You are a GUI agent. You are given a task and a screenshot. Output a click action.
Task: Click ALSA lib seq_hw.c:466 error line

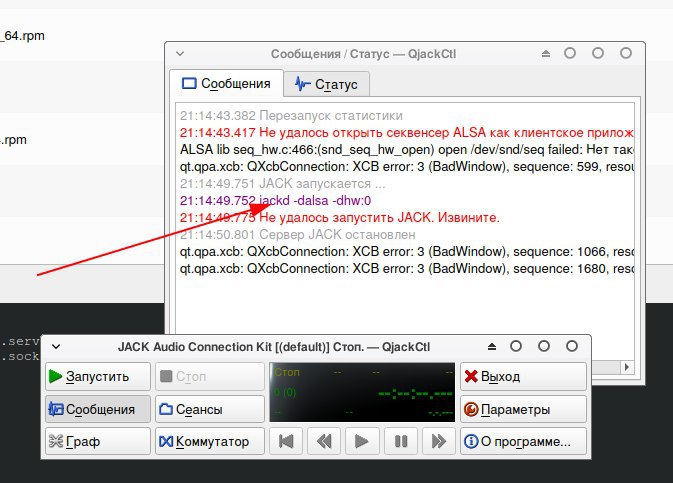coord(406,149)
